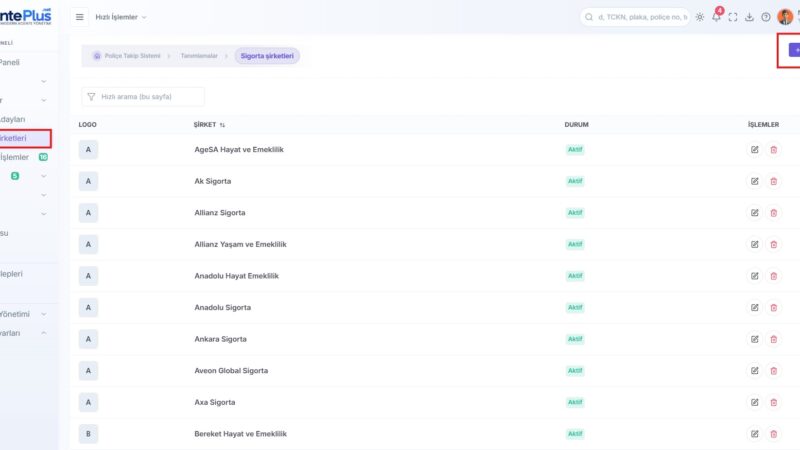Edit AgeSA Hayat ve Emeklilik row
The image size is (800, 450).
pyautogui.click(x=754, y=149)
